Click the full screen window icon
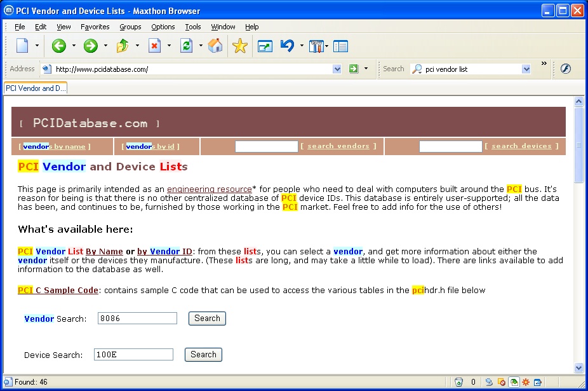The image size is (588, 391). (x=265, y=46)
